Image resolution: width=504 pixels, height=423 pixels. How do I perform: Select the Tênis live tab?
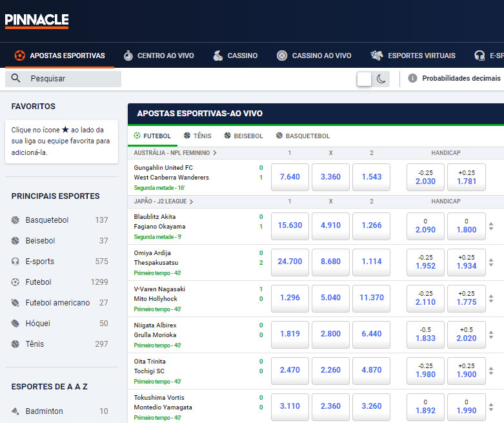click(x=197, y=136)
